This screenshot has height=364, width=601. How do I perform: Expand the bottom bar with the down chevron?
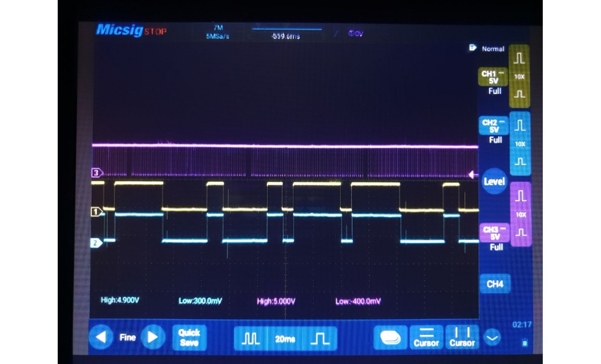tap(492, 338)
